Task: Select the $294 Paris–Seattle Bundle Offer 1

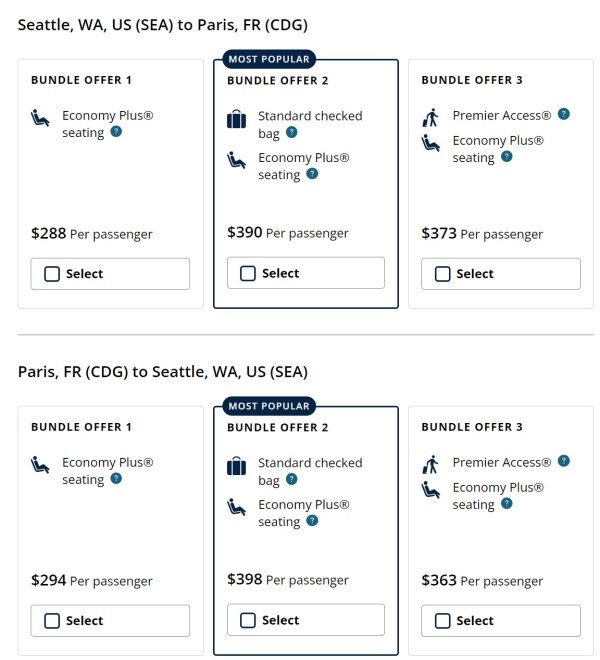Action: (52, 620)
